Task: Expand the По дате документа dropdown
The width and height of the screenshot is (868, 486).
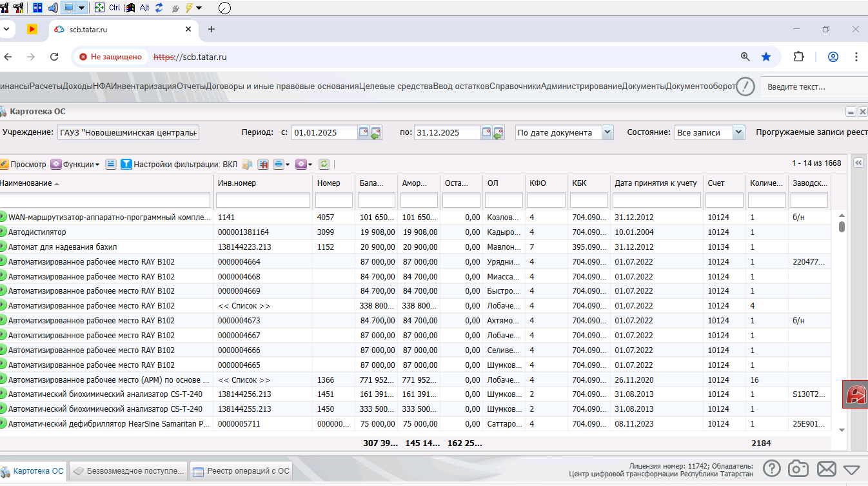Action: [607, 132]
